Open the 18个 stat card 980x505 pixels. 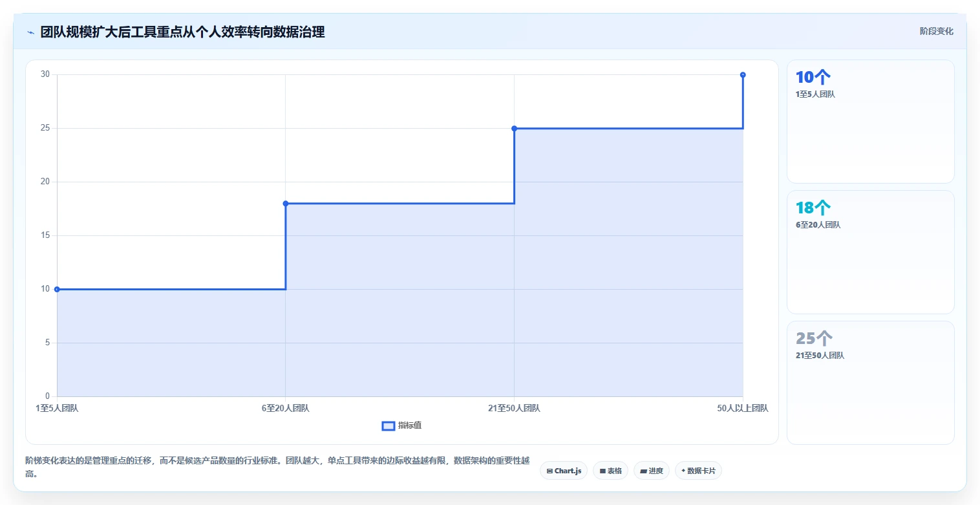point(870,252)
